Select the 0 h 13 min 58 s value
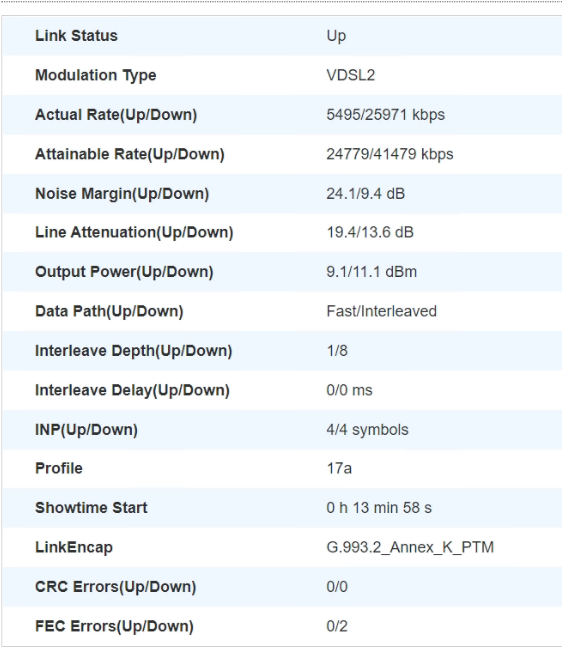Viewport: 562px width, 662px height. coord(379,508)
